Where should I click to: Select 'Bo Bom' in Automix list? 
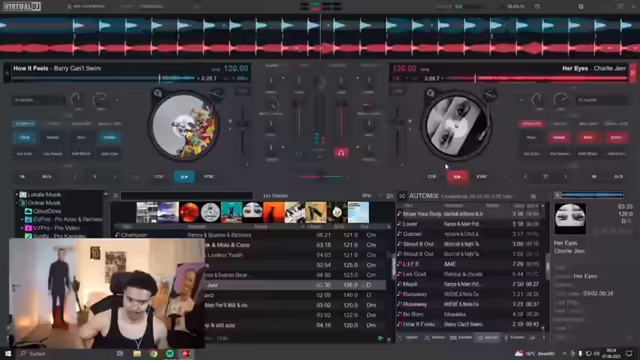coord(469,314)
